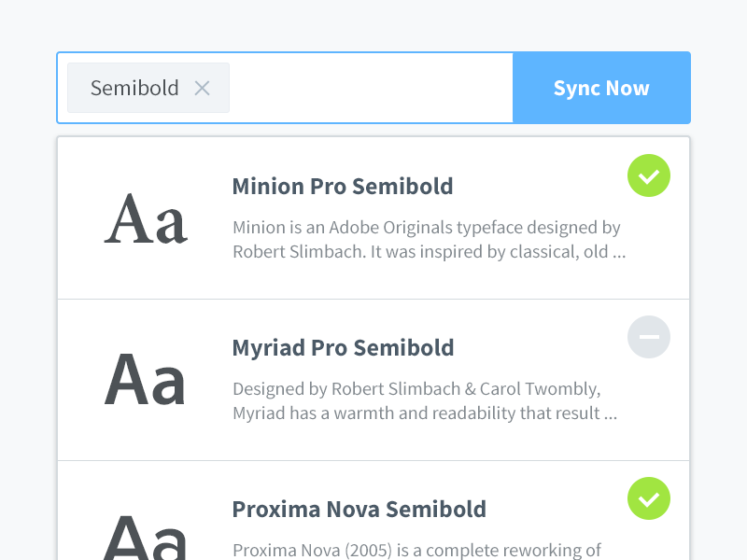Click the Proxima Nova Aa preview

(145, 538)
